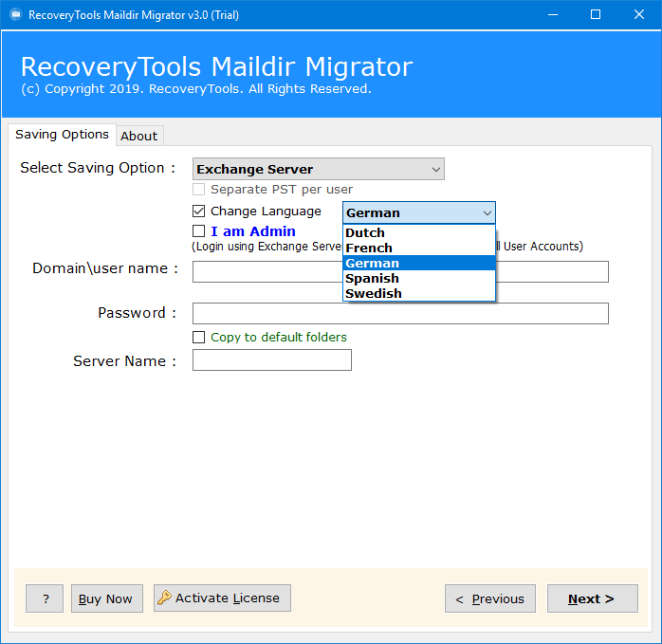The width and height of the screenshot is (662, 644).
Task: Check Copy to default folders
Action: pyautogui.click(x=198, y=337)
